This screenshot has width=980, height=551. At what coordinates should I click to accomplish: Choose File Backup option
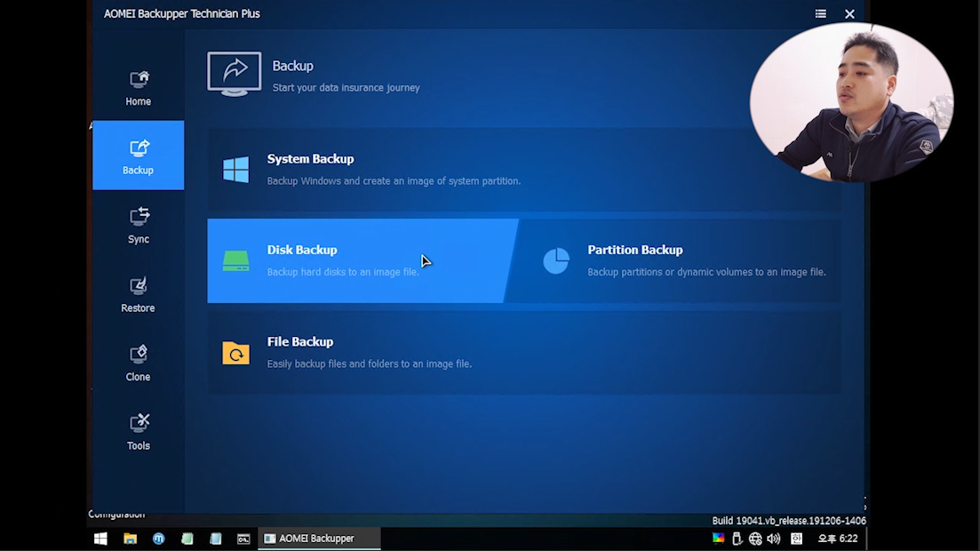click(x=523, y=353)
